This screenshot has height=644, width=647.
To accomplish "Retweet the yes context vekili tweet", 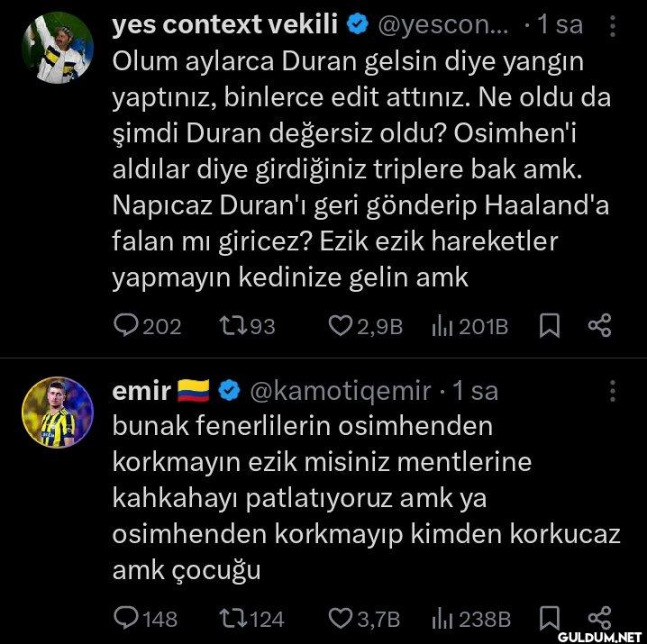I will (x=232, y=325).
